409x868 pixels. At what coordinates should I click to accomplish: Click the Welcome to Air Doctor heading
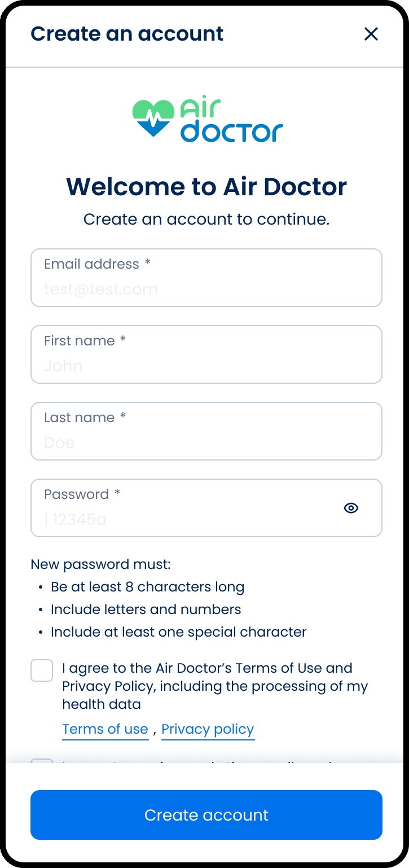tap(206, 186)
